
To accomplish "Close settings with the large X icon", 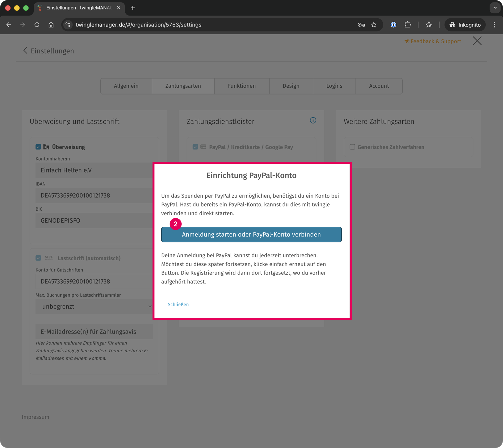I will click(x=477, y=41).
